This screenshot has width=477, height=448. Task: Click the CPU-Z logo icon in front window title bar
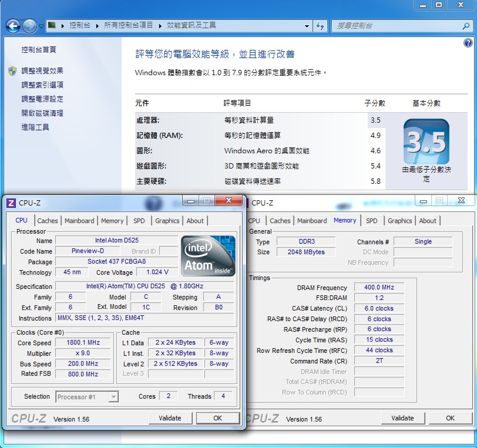[11, 203]
